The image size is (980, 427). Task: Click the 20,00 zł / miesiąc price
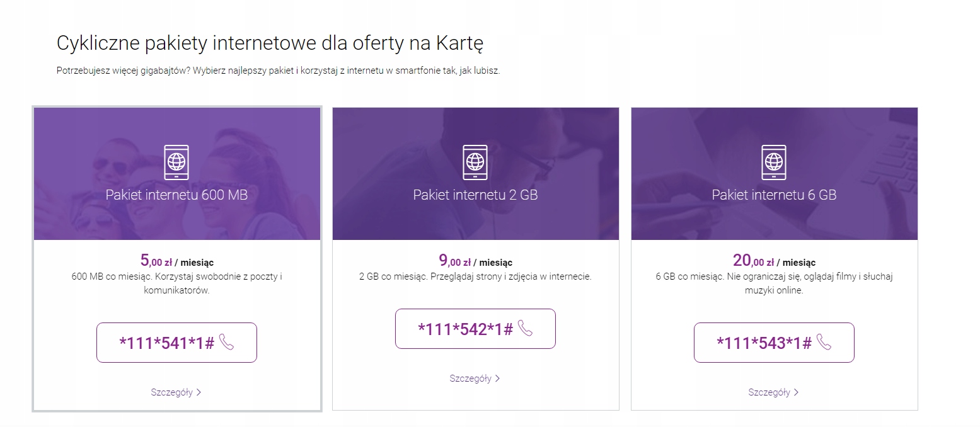774,261
